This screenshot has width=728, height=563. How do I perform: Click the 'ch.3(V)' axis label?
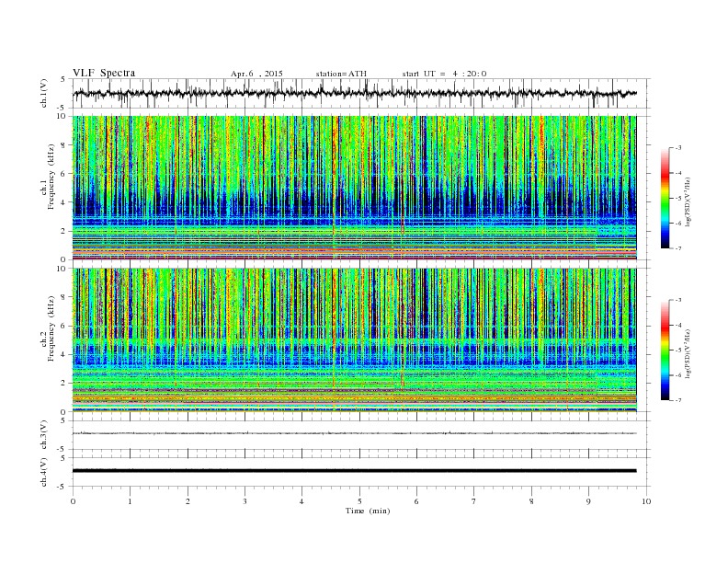pos(44,435)
